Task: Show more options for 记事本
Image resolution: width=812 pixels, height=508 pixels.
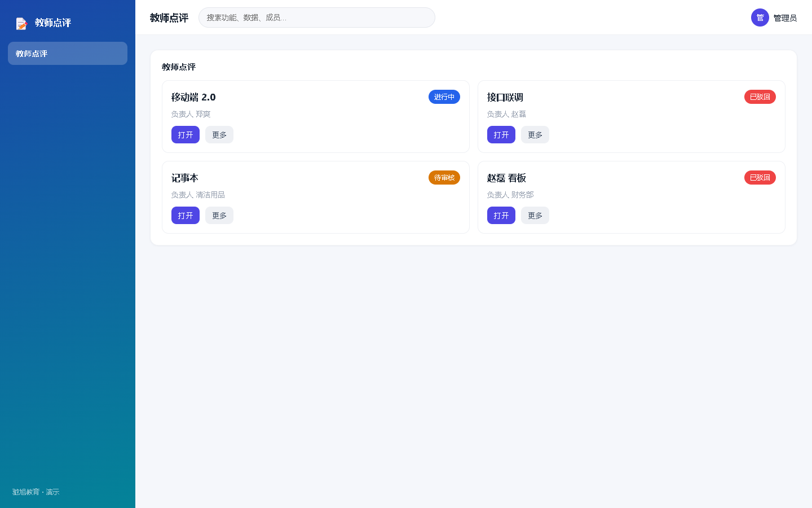Action: click(219, 216)
